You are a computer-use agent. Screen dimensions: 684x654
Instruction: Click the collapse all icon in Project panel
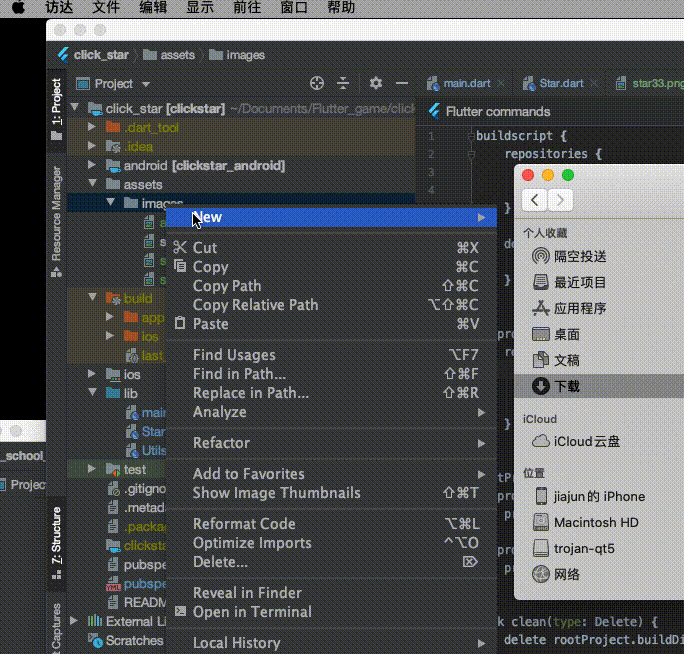343,83
